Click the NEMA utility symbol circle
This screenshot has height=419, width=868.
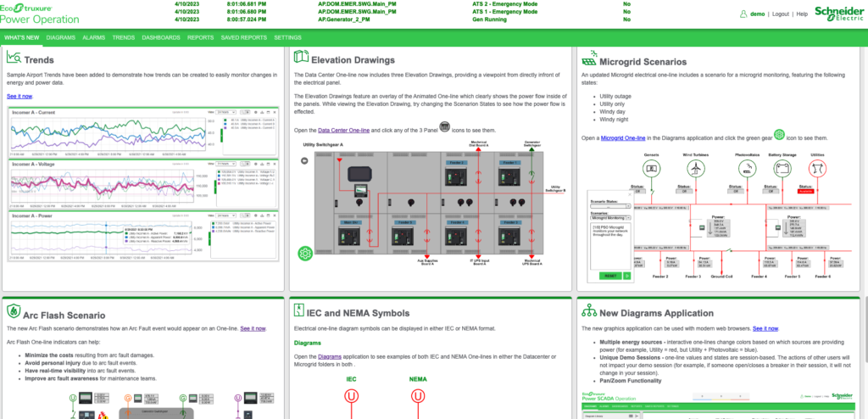(418, 396)
